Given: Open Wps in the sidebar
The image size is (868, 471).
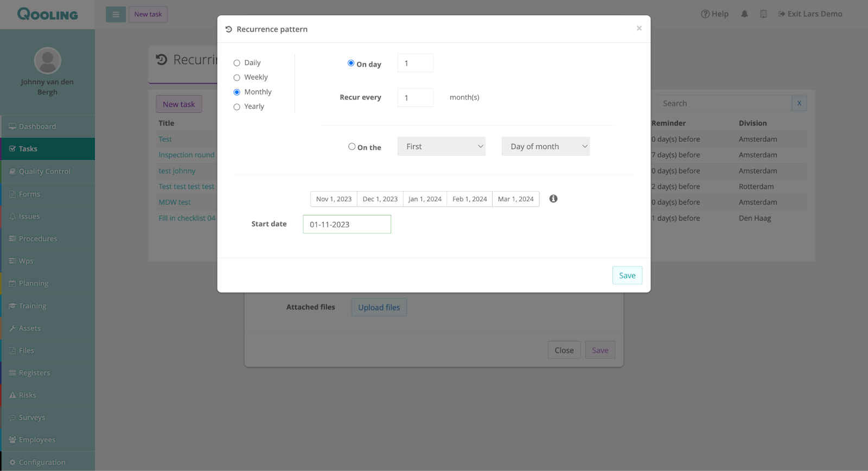Looking at the screenshot, I should coord(48,261).
